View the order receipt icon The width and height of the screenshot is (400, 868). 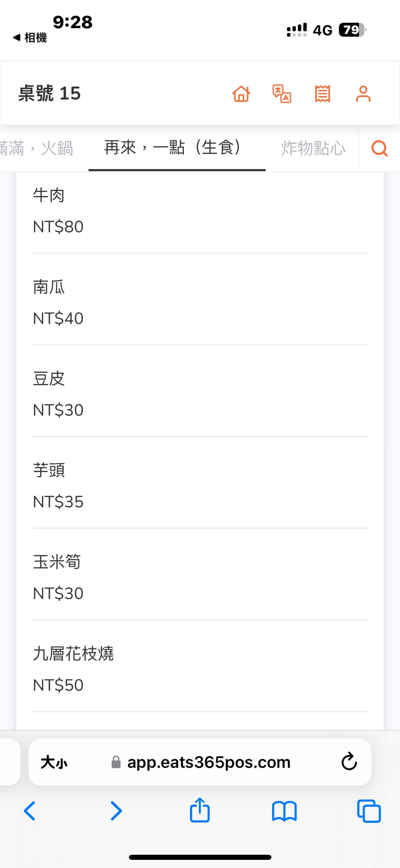pos(322,94)
